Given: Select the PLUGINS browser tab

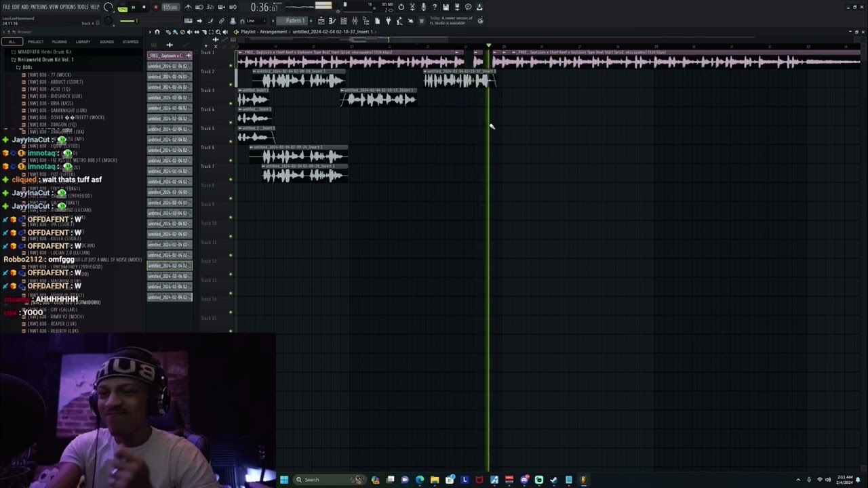Looking at the screenshot, I should click(59, 42).
